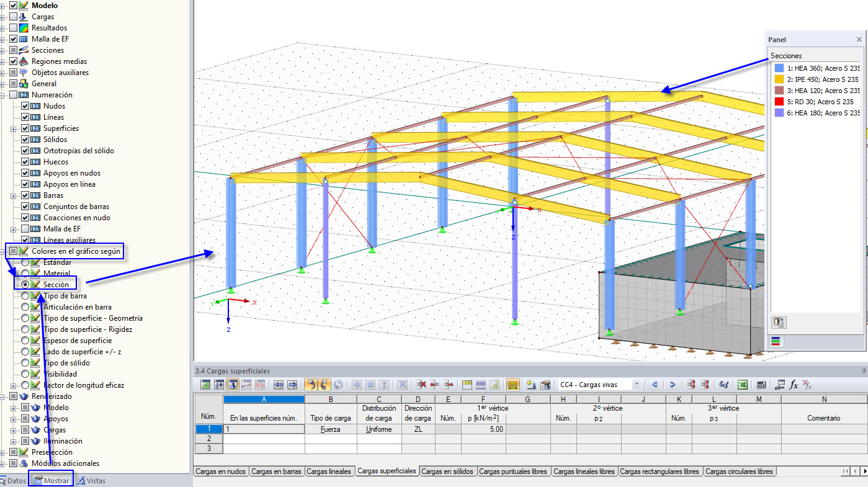Image resolution: width=868 pixels, height=487 pixels.
Task: Expand the Iluminación tree node
Action: coord(14,441)
